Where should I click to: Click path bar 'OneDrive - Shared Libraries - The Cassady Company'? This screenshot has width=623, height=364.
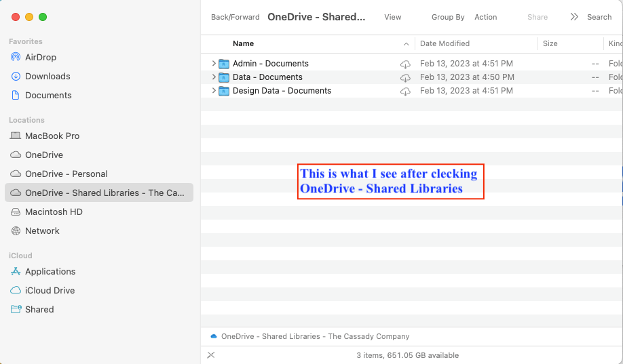pos(315,336)
